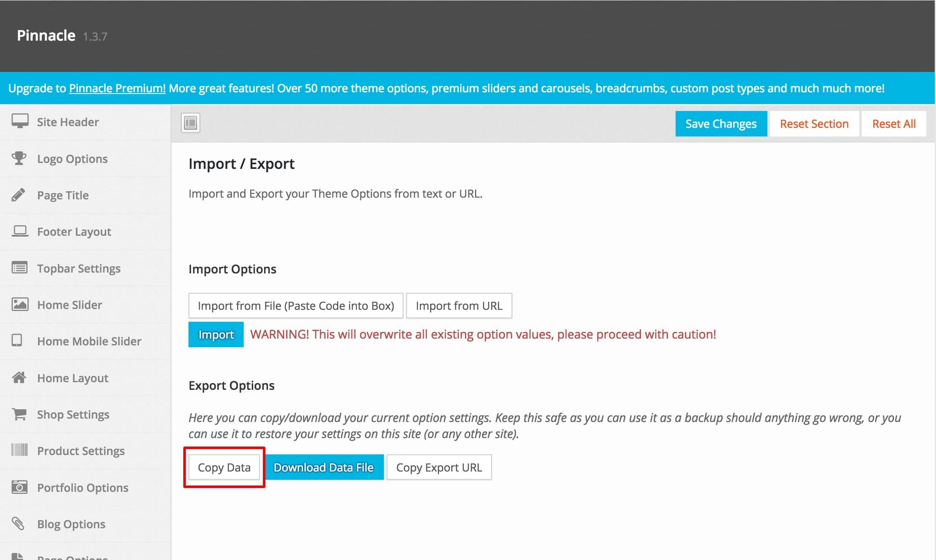Switch to Import from File mode
The image size is (936, 560).
(x=295, y=305)
